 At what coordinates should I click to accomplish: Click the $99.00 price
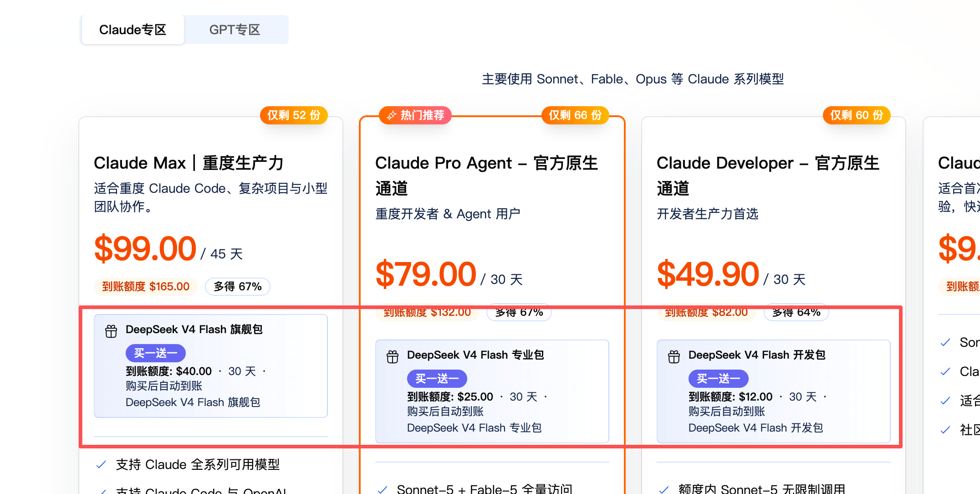point(145,249)
